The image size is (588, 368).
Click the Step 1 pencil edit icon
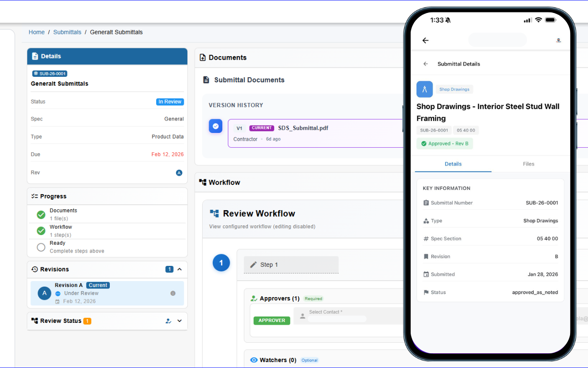tap(253, 264)
